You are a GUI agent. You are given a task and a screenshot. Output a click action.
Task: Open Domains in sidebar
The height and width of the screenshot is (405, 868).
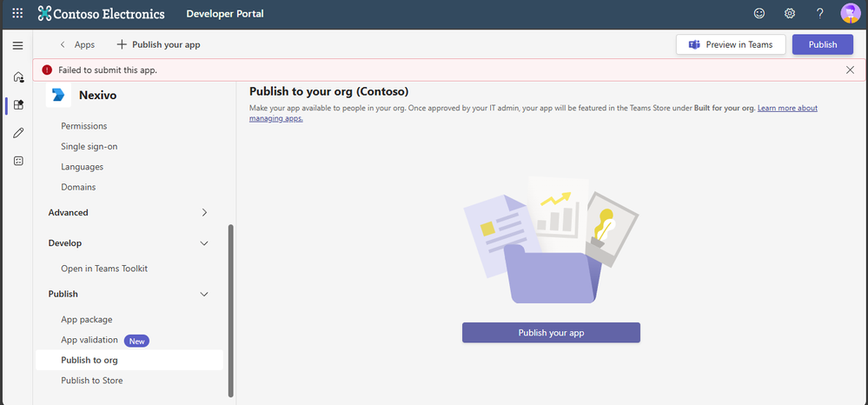78,187
